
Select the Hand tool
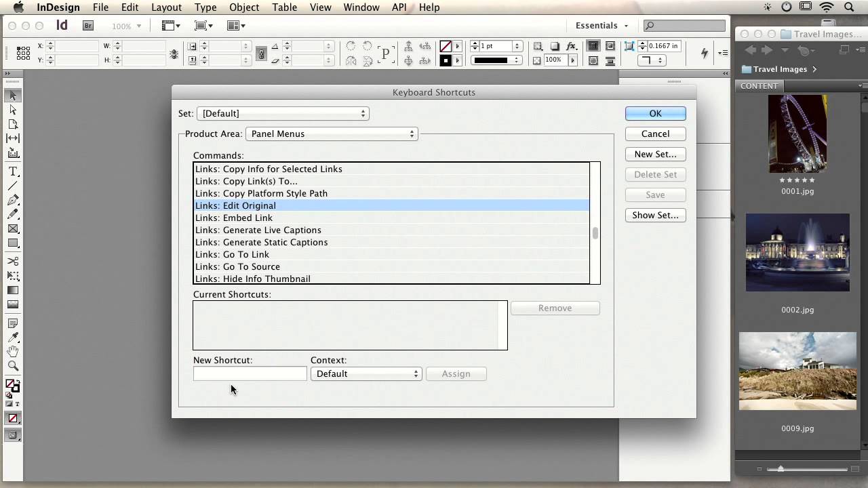[13, 352]
